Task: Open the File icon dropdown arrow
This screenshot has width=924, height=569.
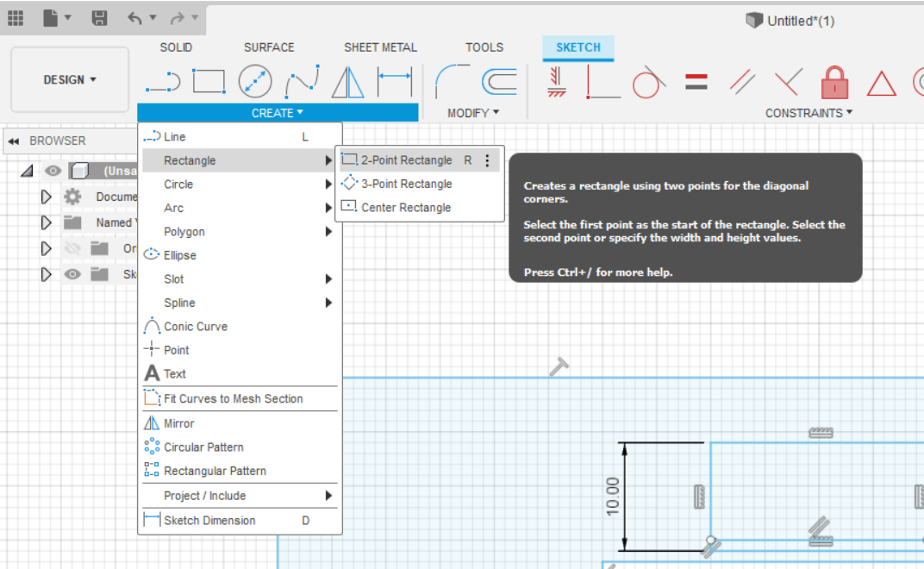Action: point(68,18)
